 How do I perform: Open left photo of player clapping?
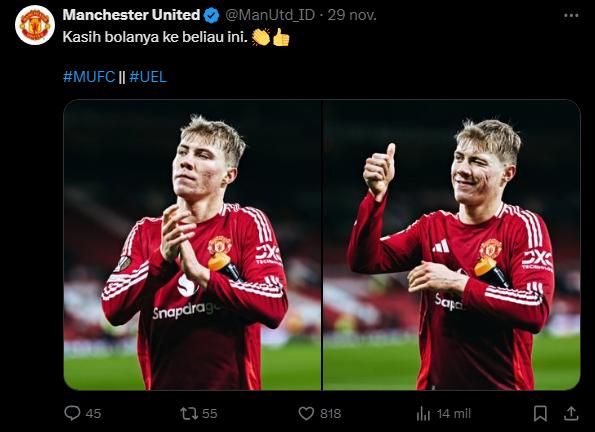tap(192, 245)
